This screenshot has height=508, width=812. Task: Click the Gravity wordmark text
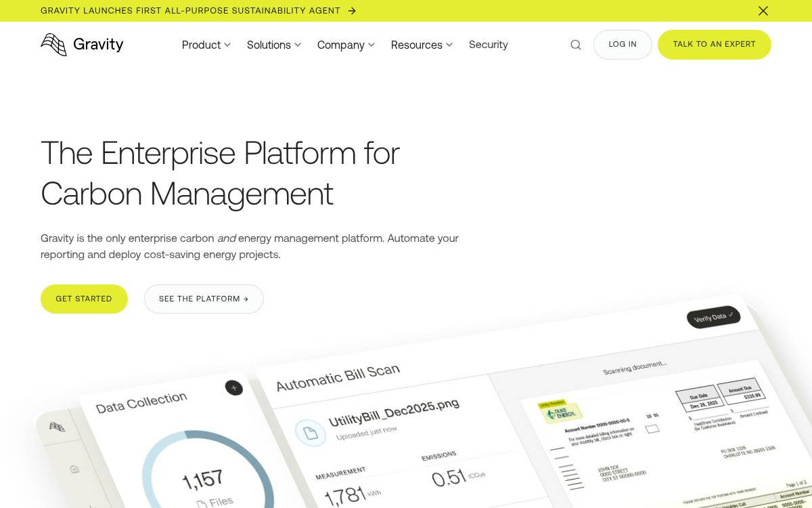pyautogui.click(x=98, y=45)
